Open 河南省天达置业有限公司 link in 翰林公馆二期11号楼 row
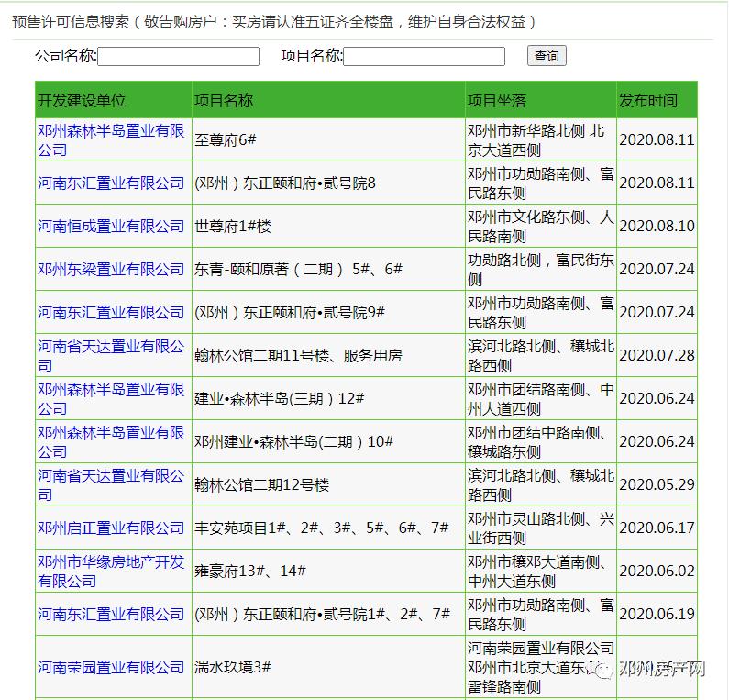The image size is (729, 700). pos(111,355)
